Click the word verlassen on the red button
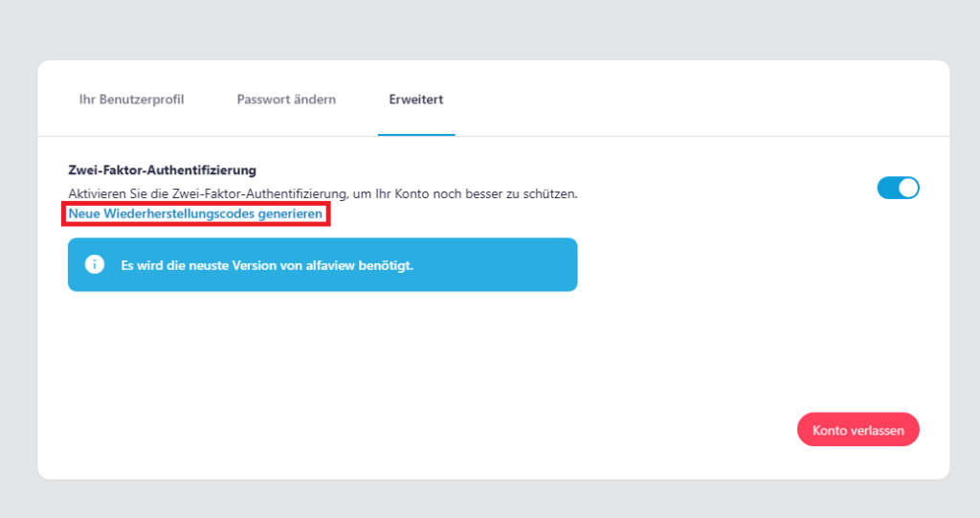The height and width of the screenshot is (518, 980). [876, 431]
